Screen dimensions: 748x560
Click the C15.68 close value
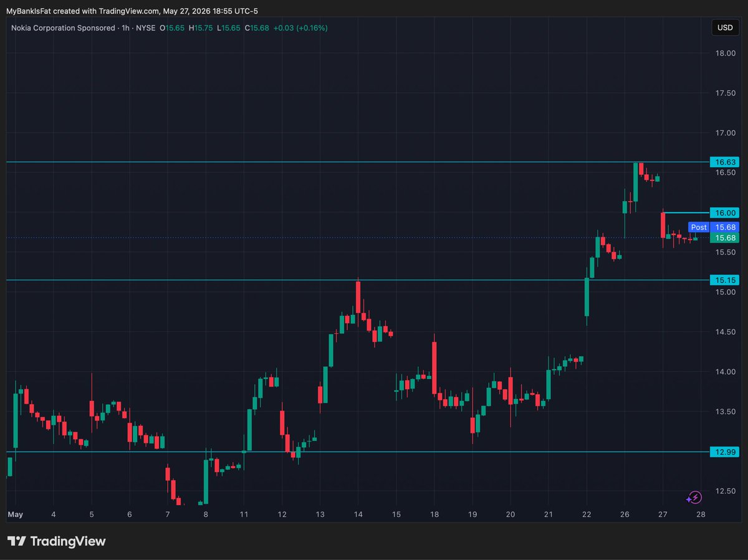point(256,28)
